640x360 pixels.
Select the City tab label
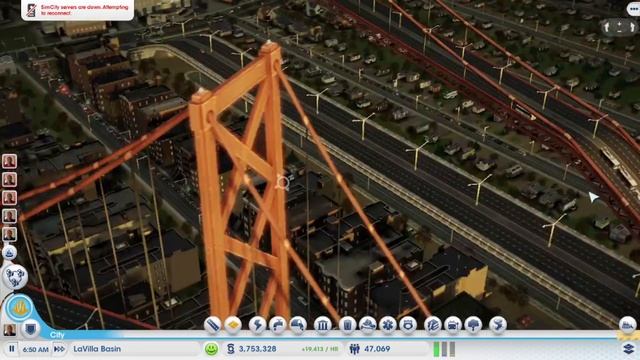[x=57, y=335]
